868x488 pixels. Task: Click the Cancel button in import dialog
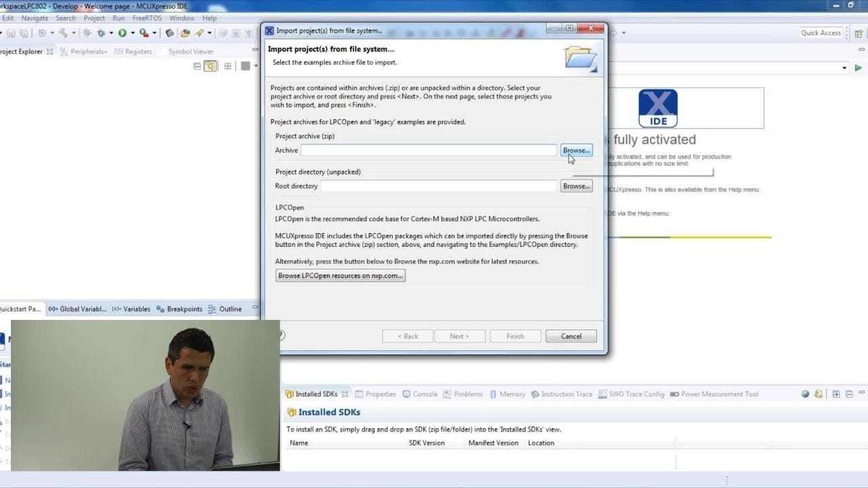(570, 336)
